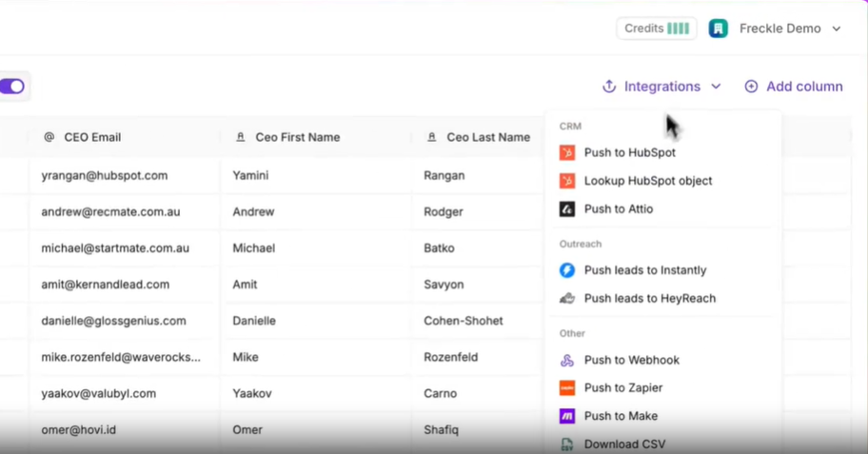
Task: Click the CSV file icon
Action: (567, 444)
